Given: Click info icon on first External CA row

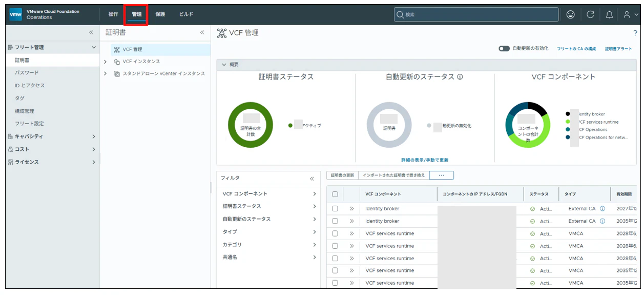Looking at the screenshot, I should [603, 209].
